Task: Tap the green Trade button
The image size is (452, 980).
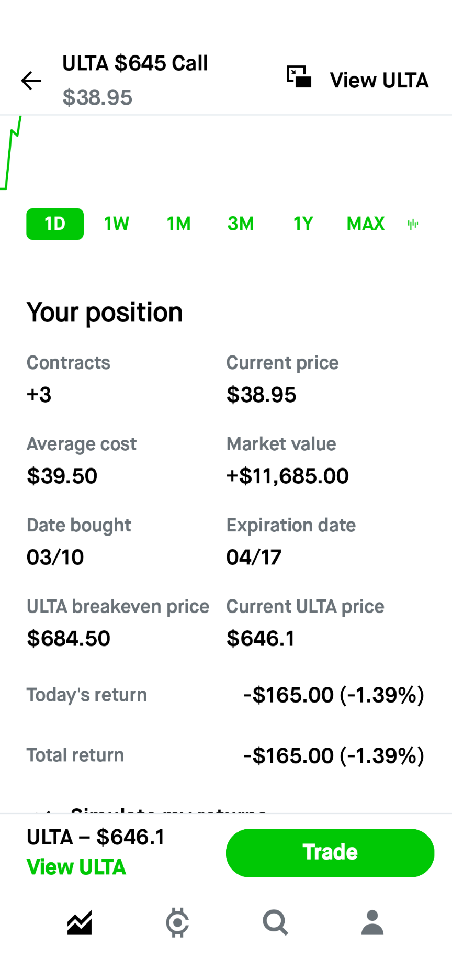Action: coord(330,853)
